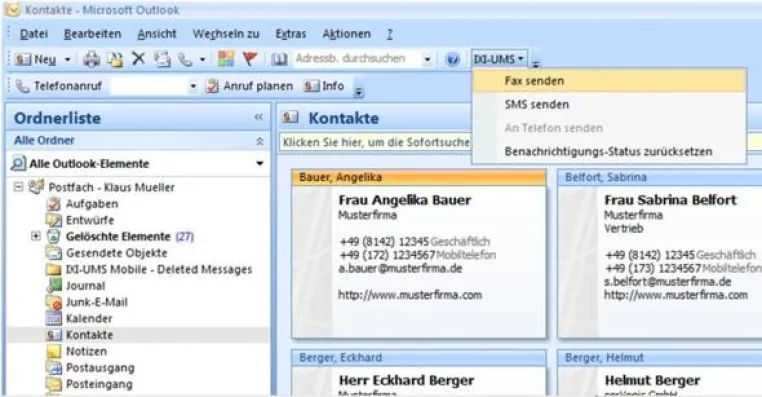Click the card icon beside the Kontakte heading
This screenshot has height=397, width=762.
(291, 117)
